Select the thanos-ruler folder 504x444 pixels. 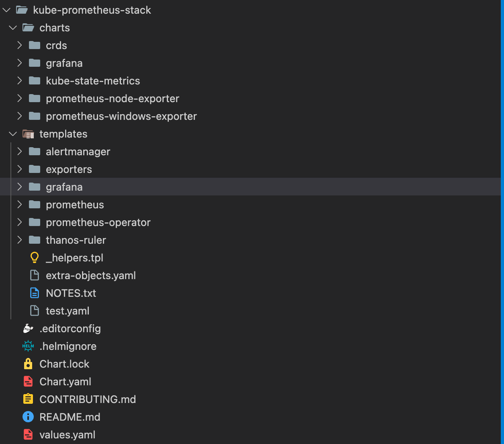[76, 240]
